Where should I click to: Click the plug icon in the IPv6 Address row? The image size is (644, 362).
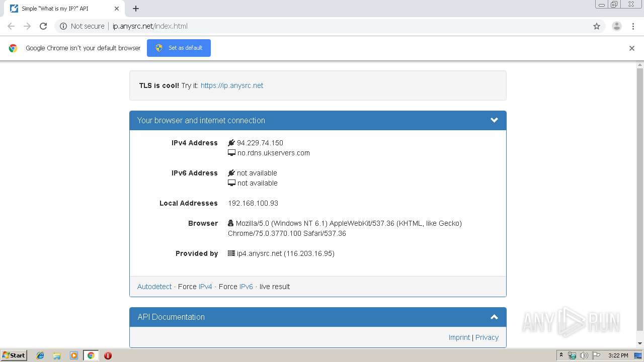pyautogui.click(x=231, y=173)
